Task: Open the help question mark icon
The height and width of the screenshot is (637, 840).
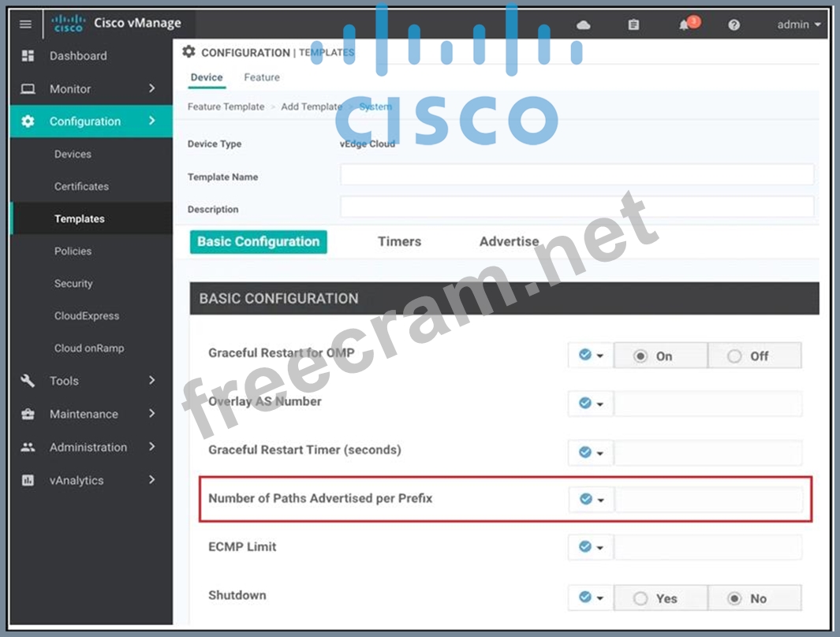Action: tap(734, 25)
